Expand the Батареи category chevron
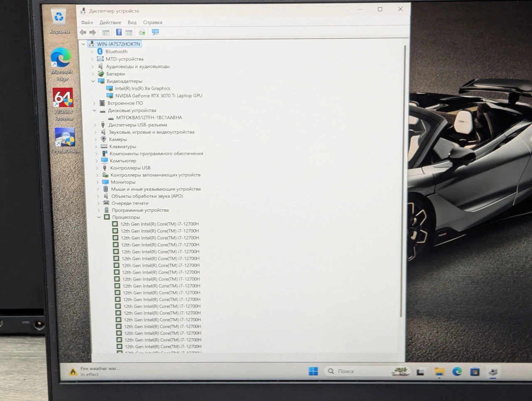The width and height of the screenshot is (532, 401). [93, 74]
